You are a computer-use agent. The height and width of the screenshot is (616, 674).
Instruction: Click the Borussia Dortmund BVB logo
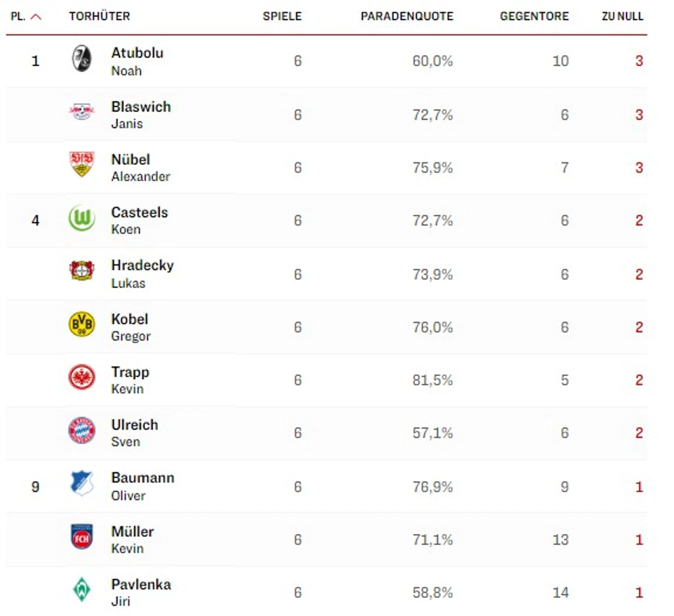click(82, 324)
